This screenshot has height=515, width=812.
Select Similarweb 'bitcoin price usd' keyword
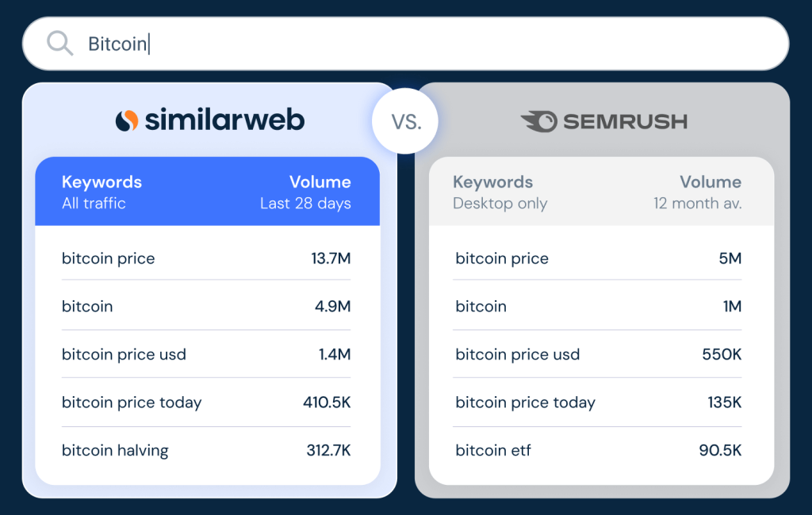[x=124, y=354]
